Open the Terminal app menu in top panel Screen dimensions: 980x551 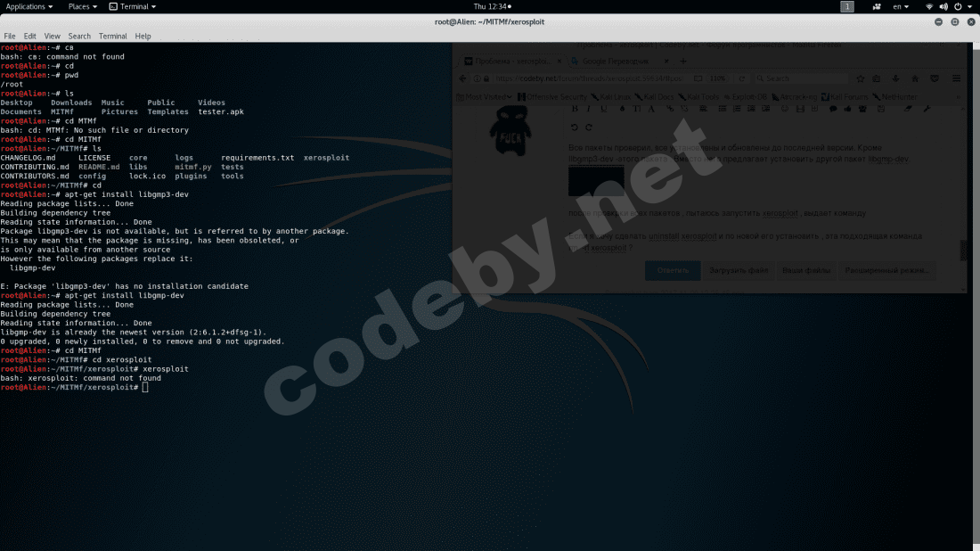point(133,6)
